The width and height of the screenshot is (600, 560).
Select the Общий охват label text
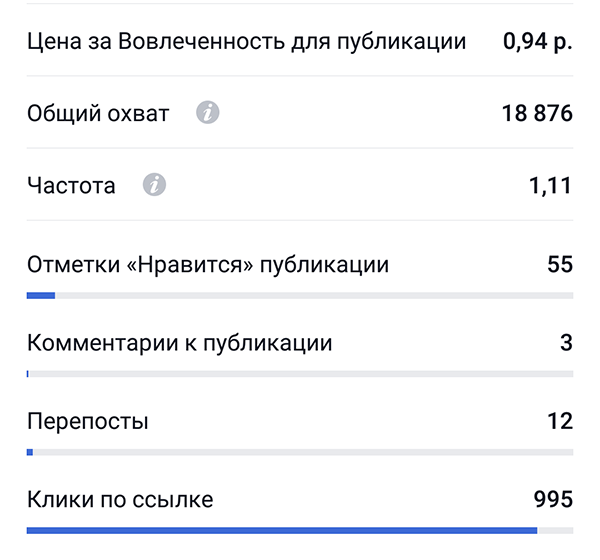click(x=98, y=114)
